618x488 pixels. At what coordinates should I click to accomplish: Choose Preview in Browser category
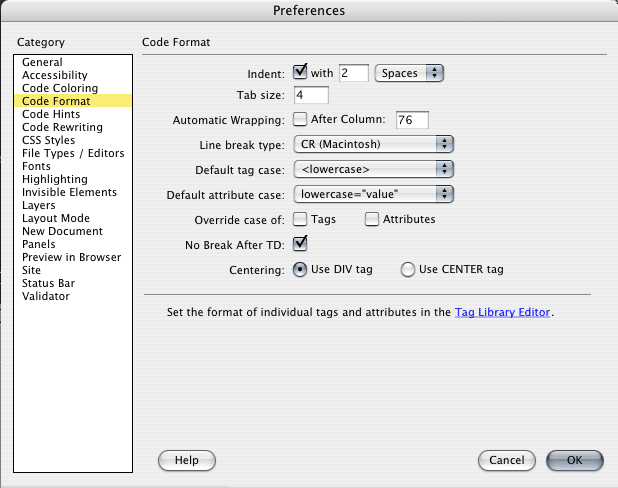pos(73,257)
